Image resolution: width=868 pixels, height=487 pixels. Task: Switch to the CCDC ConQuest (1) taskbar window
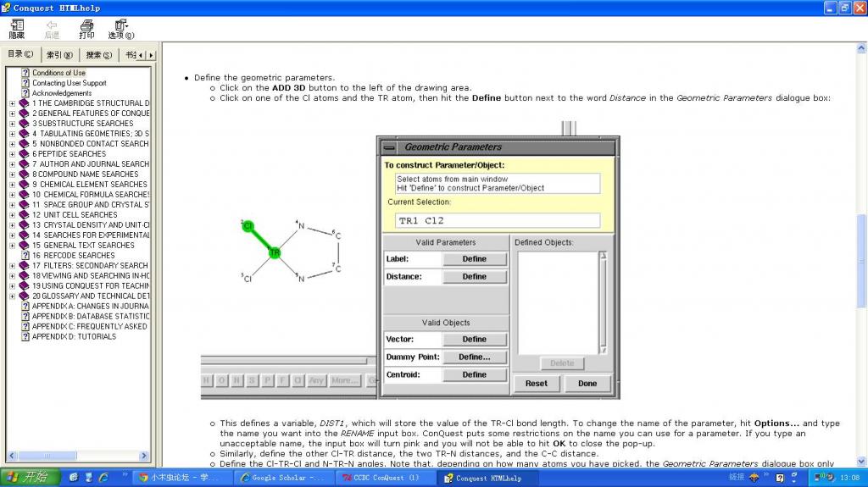385,478
